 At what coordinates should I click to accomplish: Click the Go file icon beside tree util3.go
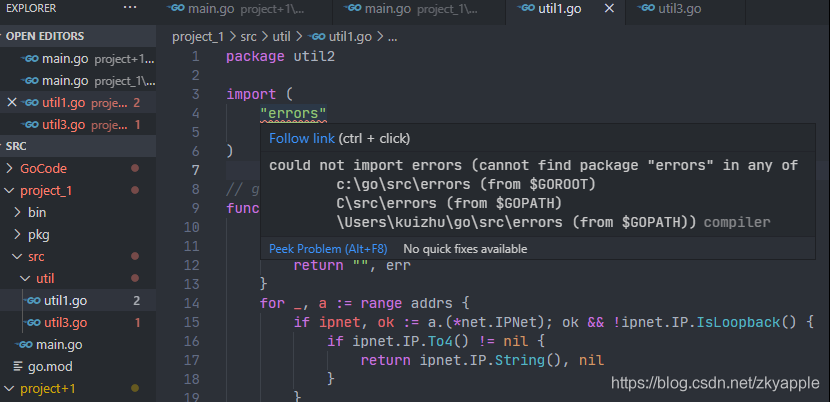[x=33, y=323]
